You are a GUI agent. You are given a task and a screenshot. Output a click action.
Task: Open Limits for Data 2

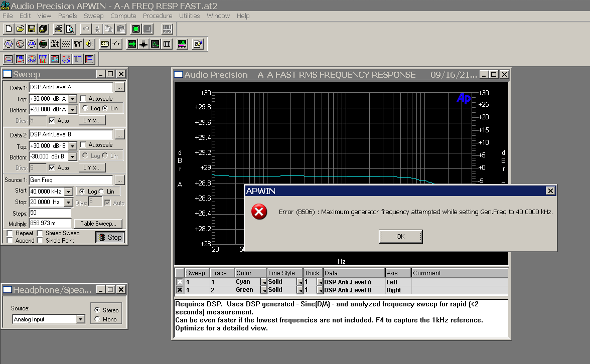92,167
